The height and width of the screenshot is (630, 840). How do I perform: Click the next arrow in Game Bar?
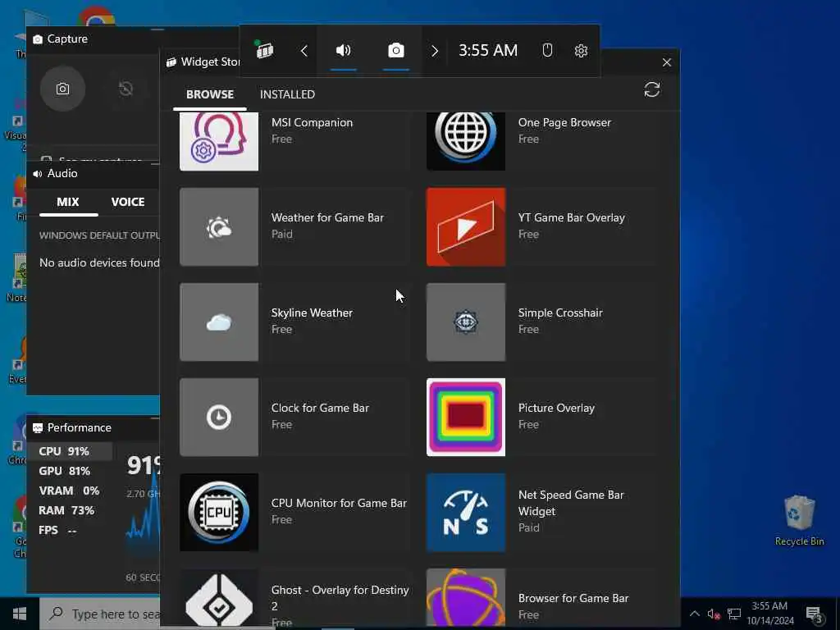pyautogui.click(x=435, y=51)
